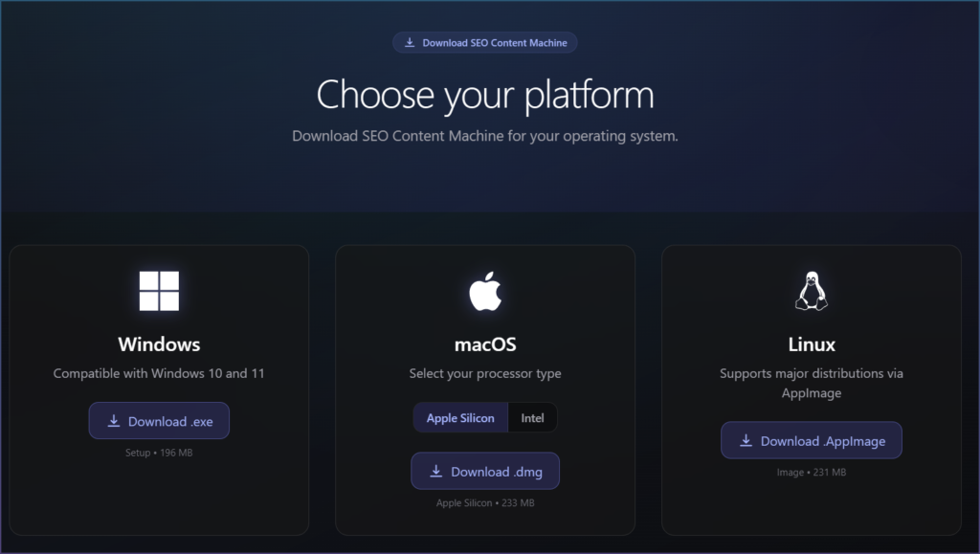Open the Download SEO Content Machine badge
The image size is (980, 554).
click(485, 43)
